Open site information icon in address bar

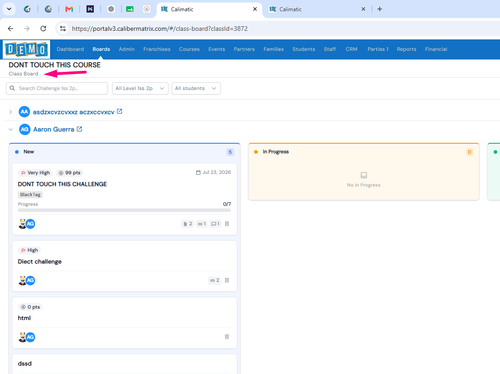pyautogui.click(x=63, y=29)
